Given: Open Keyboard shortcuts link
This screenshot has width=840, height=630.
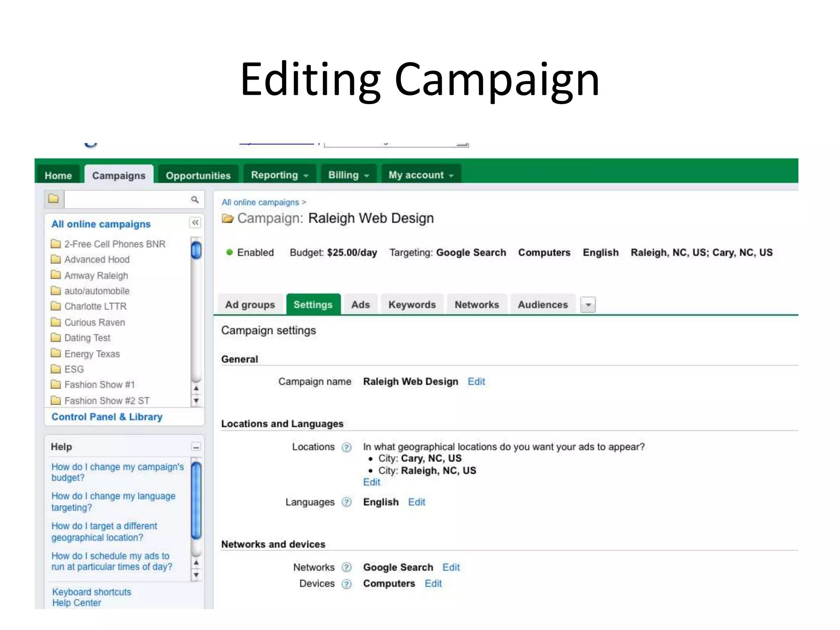Looking at the screenshot, I should click(91, 592).
